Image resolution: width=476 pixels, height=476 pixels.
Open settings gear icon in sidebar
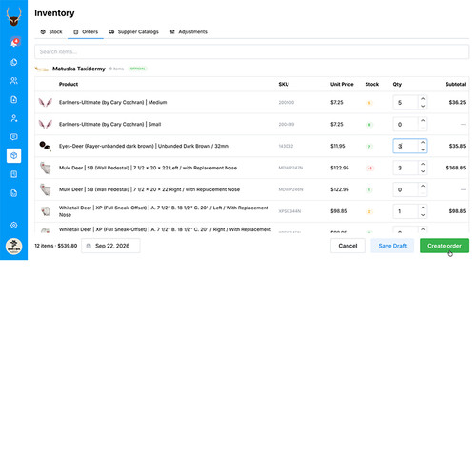[14, 225]
